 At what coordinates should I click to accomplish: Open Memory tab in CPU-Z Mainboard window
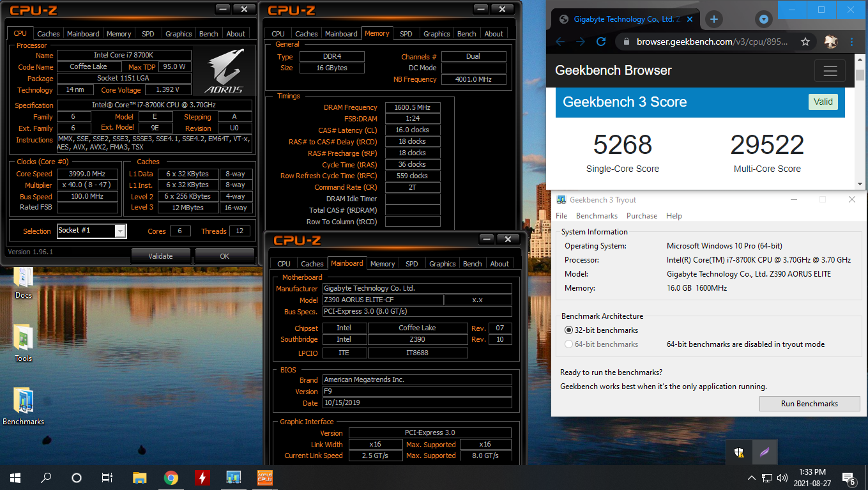pos(383,264)
